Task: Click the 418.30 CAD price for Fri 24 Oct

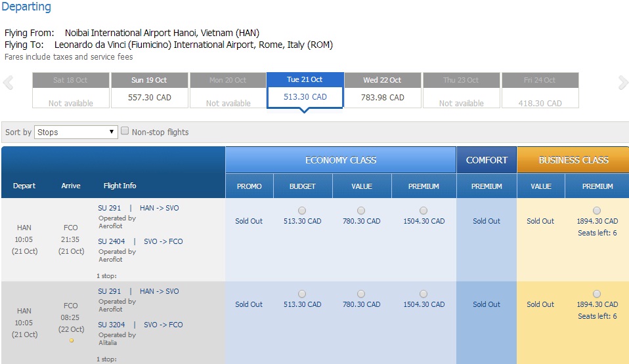Action: click(x=540, y=104)
